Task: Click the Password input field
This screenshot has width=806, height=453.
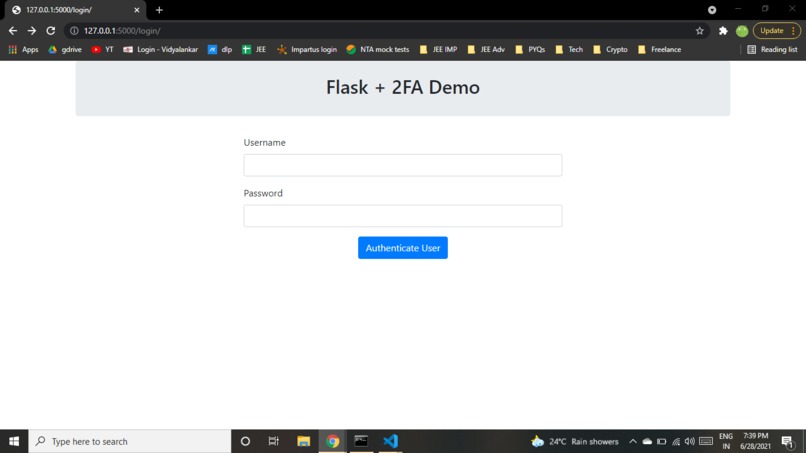Action: click(x=402, y=215)
